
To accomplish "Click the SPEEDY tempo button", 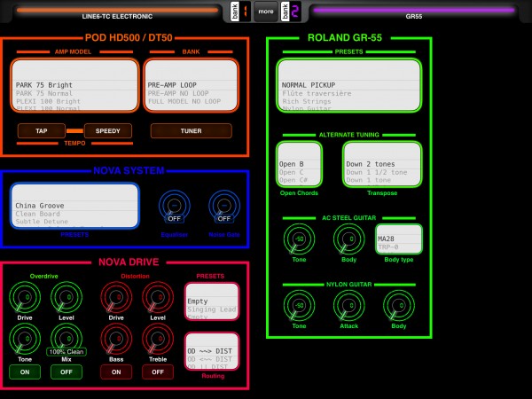I will click(x=108, y=131).
